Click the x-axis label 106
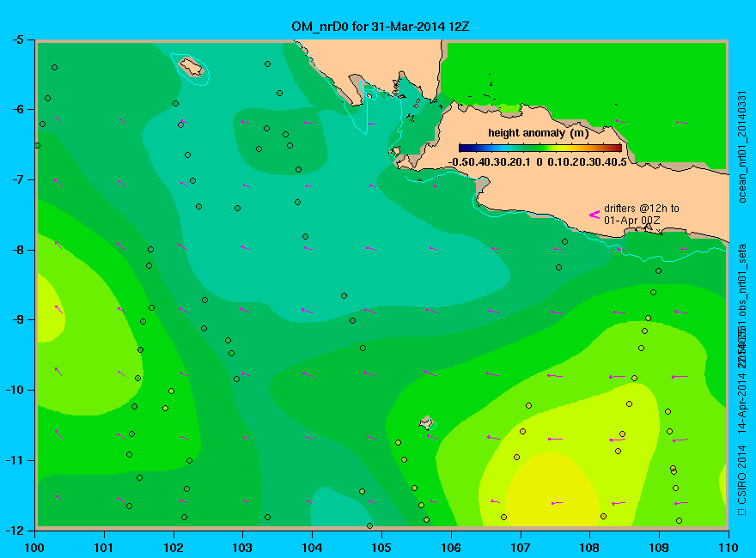 [451, 548]
